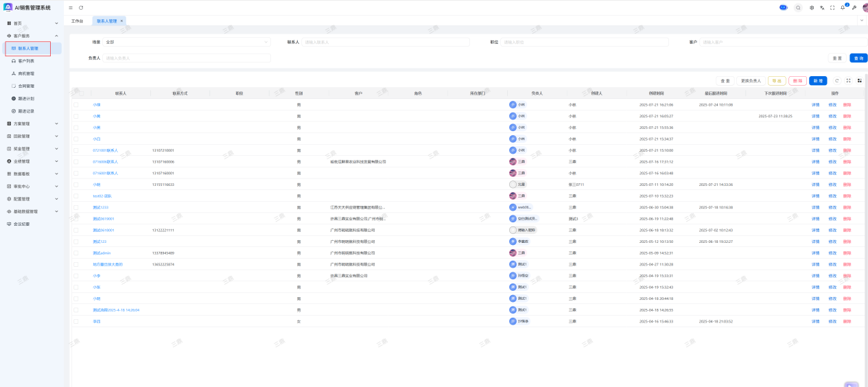Click the 导出 export button
The image size is (868, 387).
777,81
